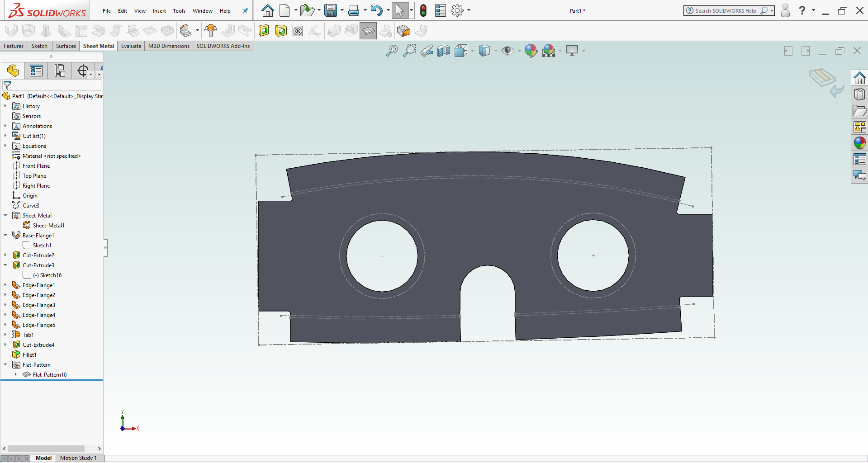Click Apply Scene color icon
868x463 pixels.
coord(549,51)
